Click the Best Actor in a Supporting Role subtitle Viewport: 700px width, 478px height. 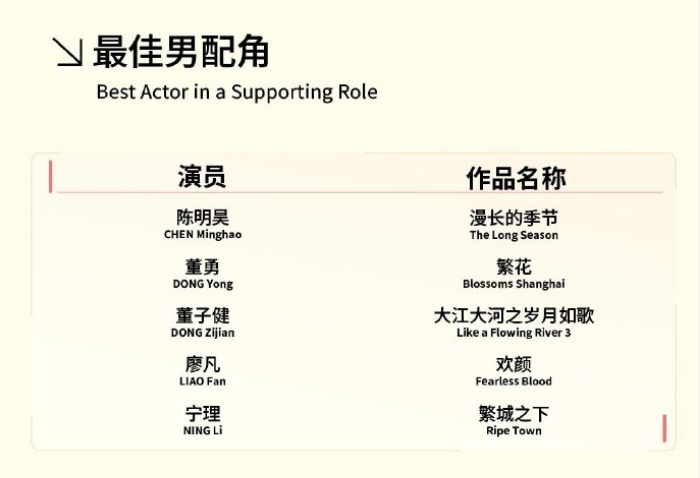[237, 92]
